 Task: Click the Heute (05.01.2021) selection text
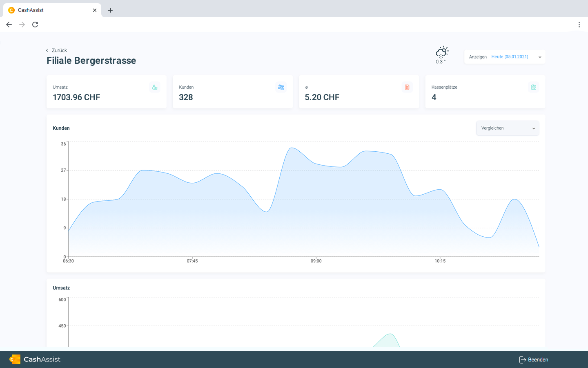[x=510, y=57]
